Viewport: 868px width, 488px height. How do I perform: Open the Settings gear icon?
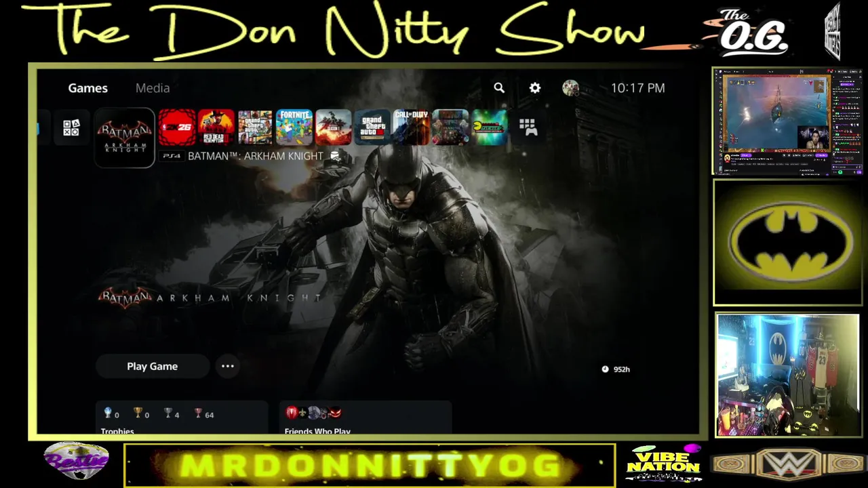click(x=535, y=87)
